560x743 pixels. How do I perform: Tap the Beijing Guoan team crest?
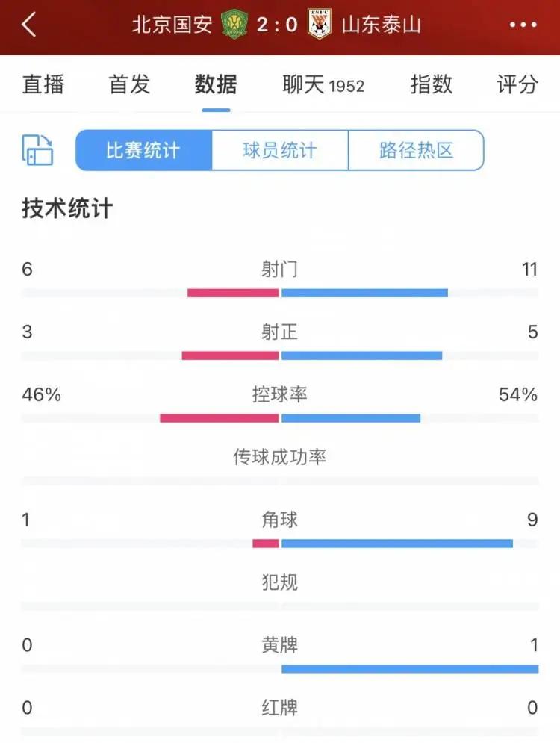pos(234,25)
